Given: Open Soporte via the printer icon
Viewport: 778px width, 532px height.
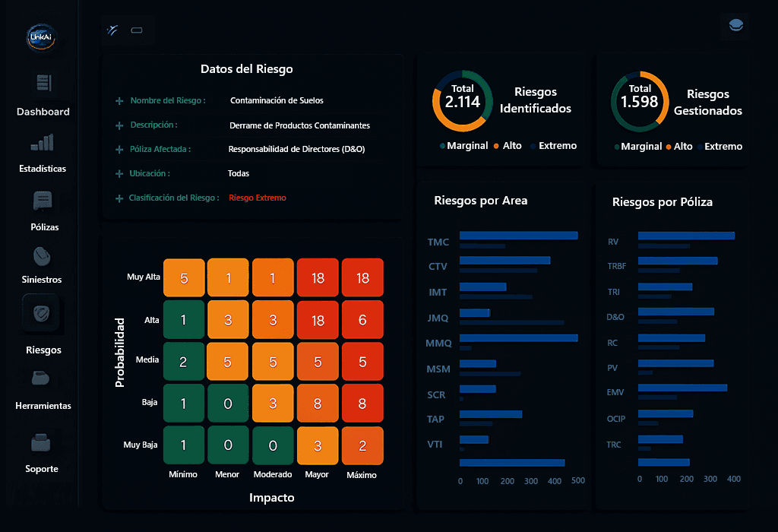Looking at the screenshot, I should (42, 442).
